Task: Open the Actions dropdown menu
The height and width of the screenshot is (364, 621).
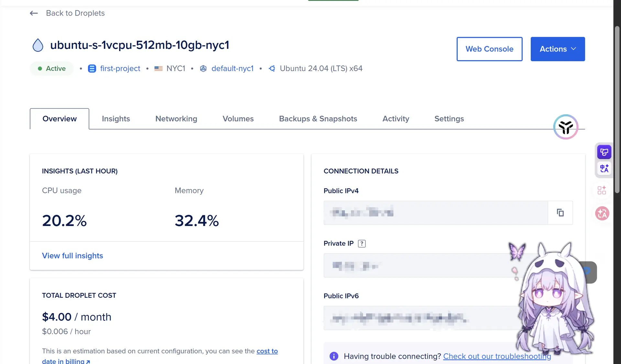Action: click(x=558, y=49)
